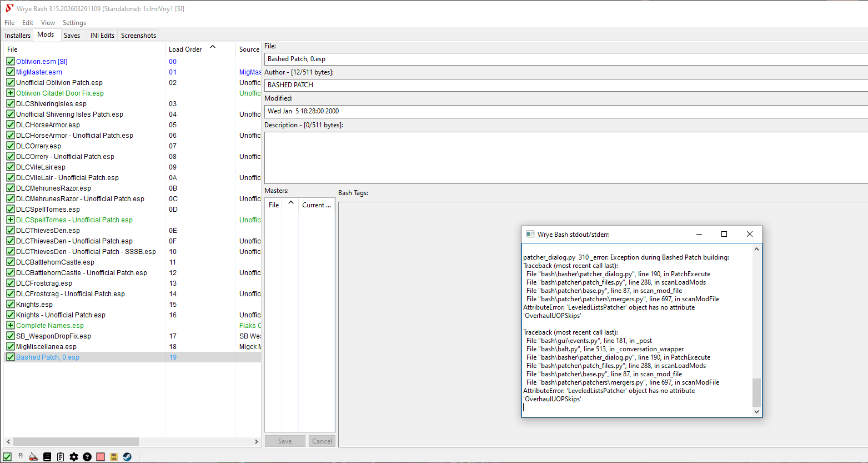The width and height of the screenshot is (868, 463).
Task: Toggle the Complete Names.esp plus checkbox
Action: pos(11,325)
